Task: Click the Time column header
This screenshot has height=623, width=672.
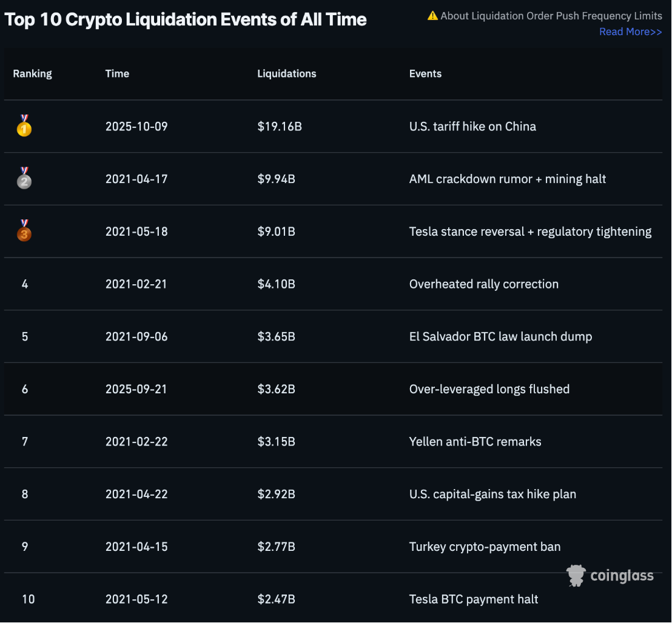Action: (117, 73)
